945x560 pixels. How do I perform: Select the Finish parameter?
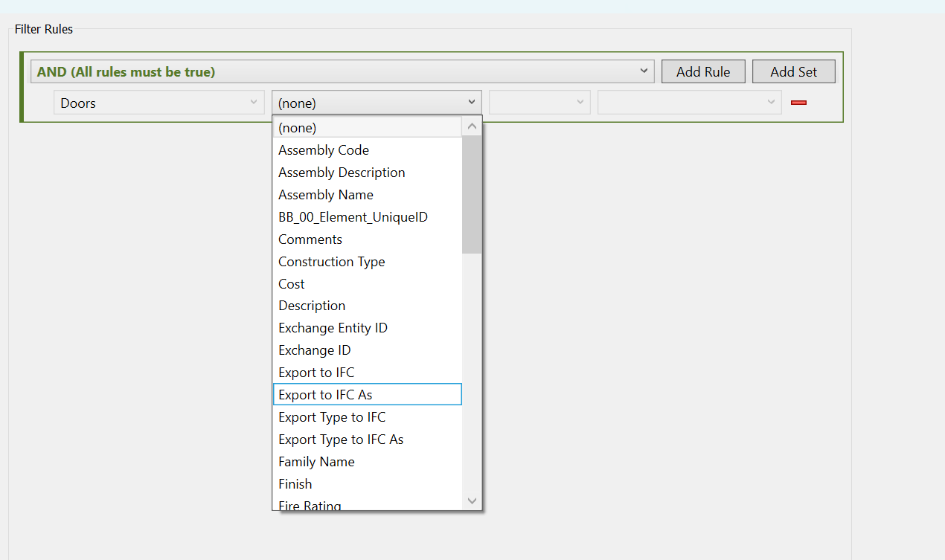click(295, 484)
